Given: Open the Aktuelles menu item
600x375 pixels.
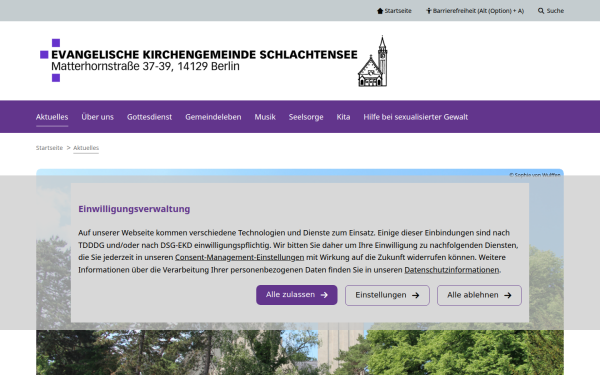Looking at the screenshot, I should (52, 117).
